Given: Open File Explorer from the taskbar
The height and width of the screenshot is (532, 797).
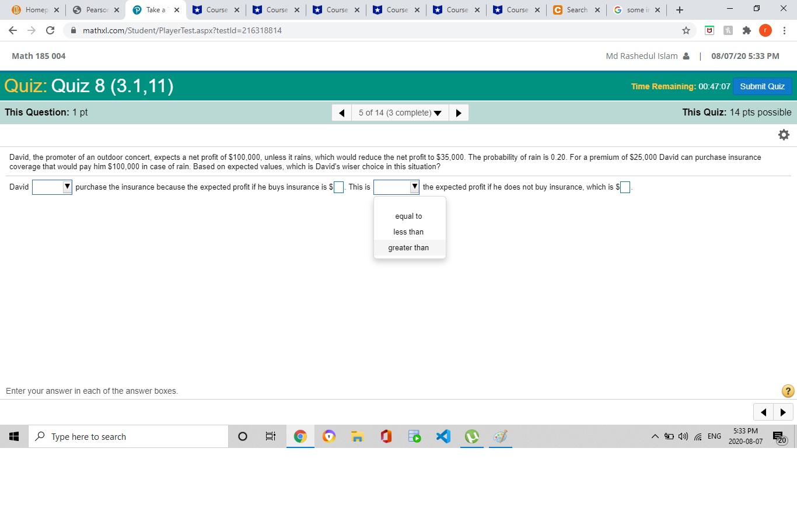Looking at the screenshot, I should pyautogui.click(x=357, y=436).
